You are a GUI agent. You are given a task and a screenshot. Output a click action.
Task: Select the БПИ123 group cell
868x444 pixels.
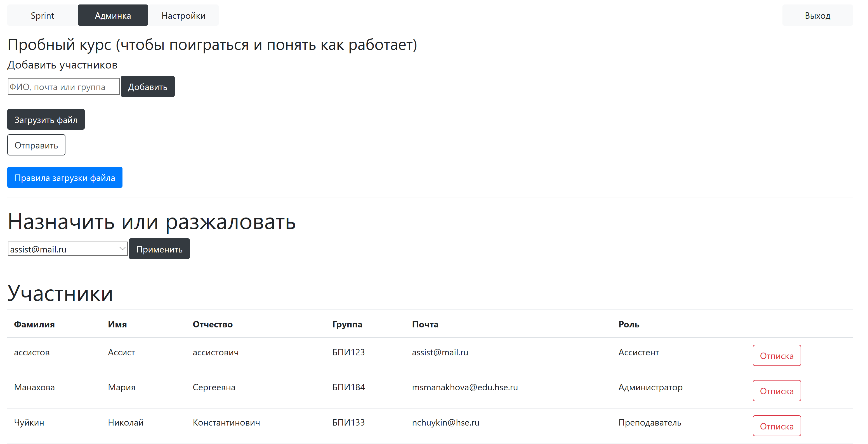pos(348,352)
